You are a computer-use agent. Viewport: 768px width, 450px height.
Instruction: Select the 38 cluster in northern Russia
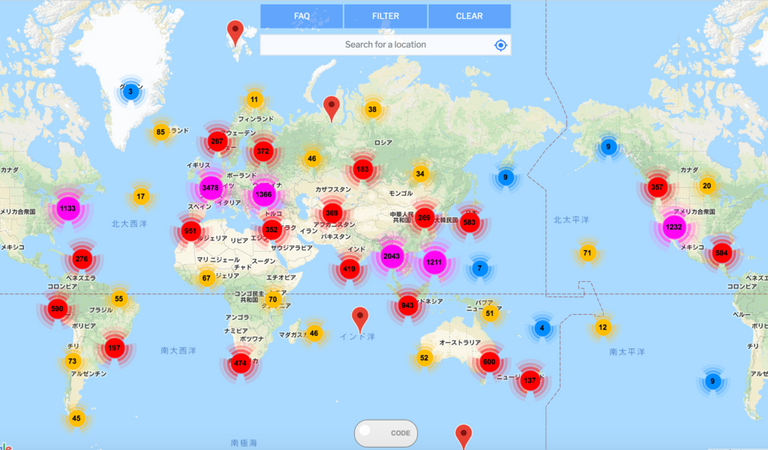click(x=372, y=109)
